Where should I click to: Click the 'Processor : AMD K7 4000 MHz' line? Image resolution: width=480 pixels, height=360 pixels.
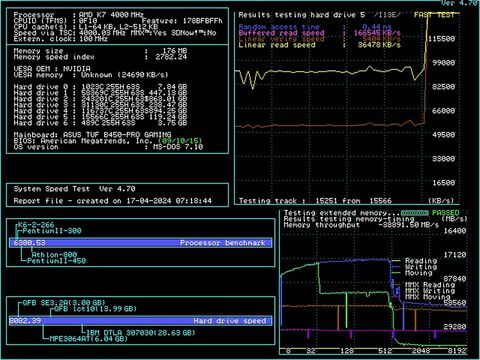point(79,15)
